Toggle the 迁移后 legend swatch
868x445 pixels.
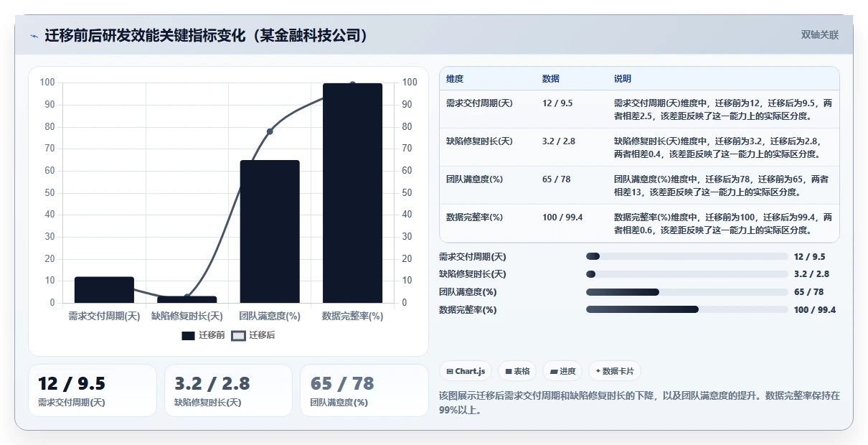[x=238, y=335]
